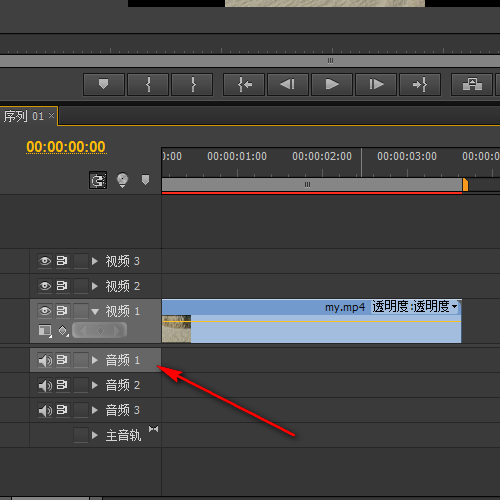
Task: Add or remove keyframe on 视频 1
Action: click(100, 330)
